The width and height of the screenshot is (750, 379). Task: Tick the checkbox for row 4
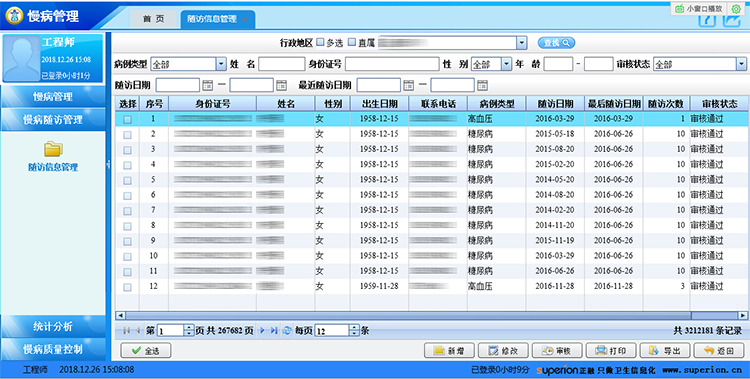pos(127,165)
